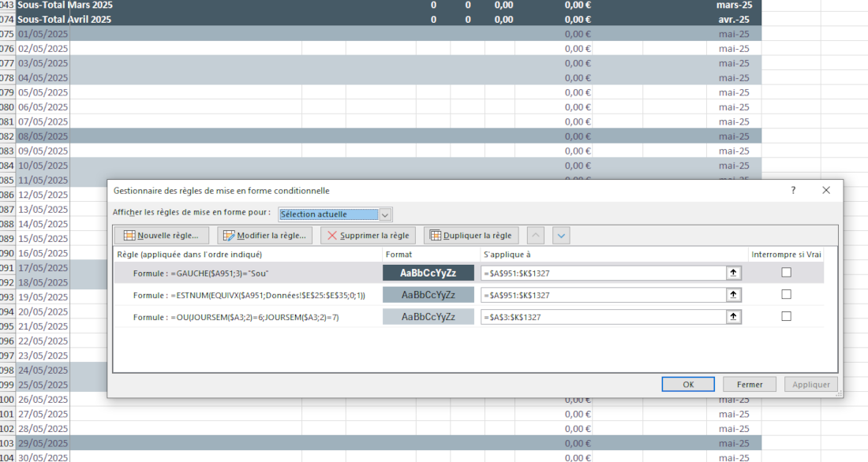The width and height of the screenshot is (868, 462).
Task: Move rule up with the up arrow
Action: click(535, 236)
